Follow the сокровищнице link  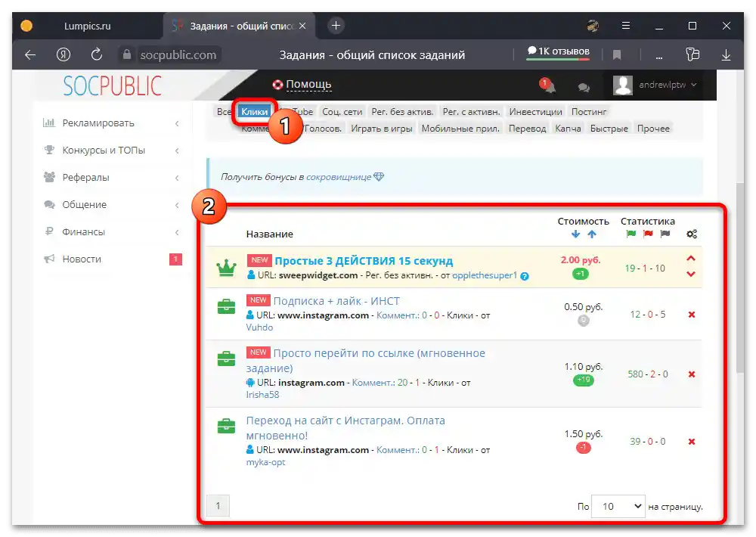[x=339, y=177]
